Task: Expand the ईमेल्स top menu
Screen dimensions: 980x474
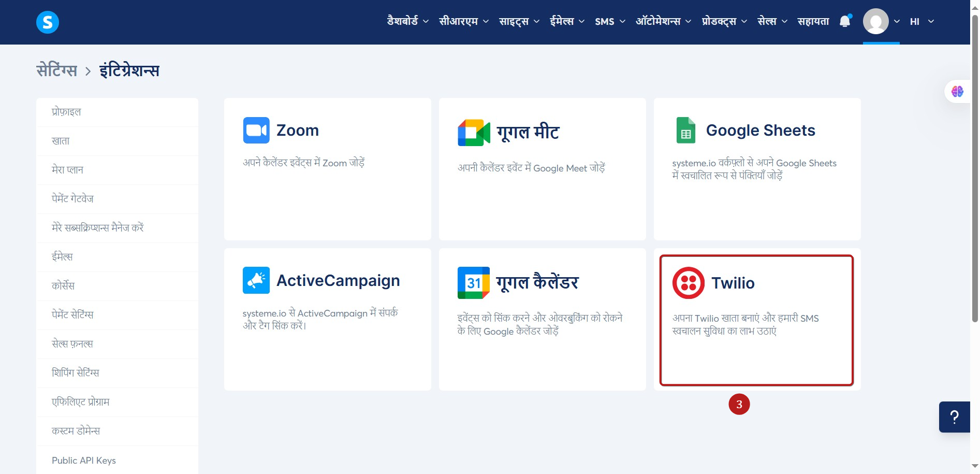Action: 567,21
